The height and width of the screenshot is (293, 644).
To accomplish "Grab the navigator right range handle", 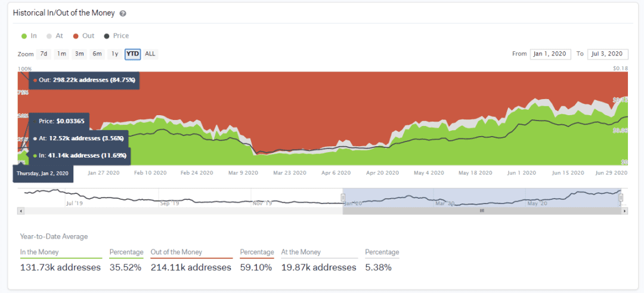I will (621, 197).
